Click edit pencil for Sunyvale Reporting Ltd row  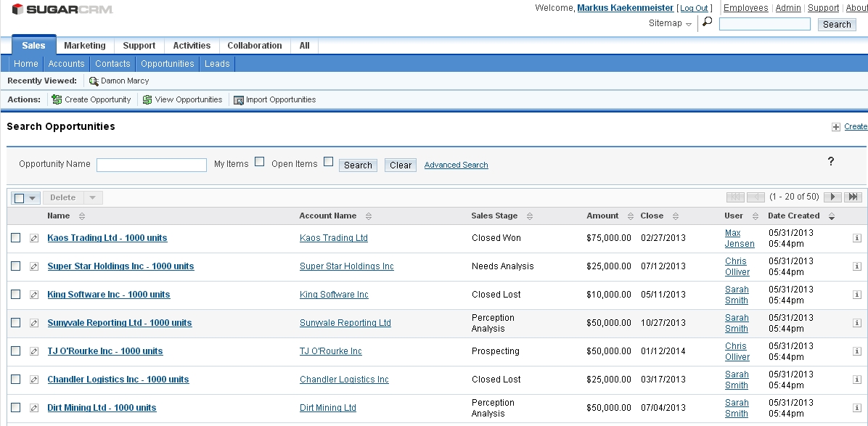pyautogui.click(x=34, y=322)
